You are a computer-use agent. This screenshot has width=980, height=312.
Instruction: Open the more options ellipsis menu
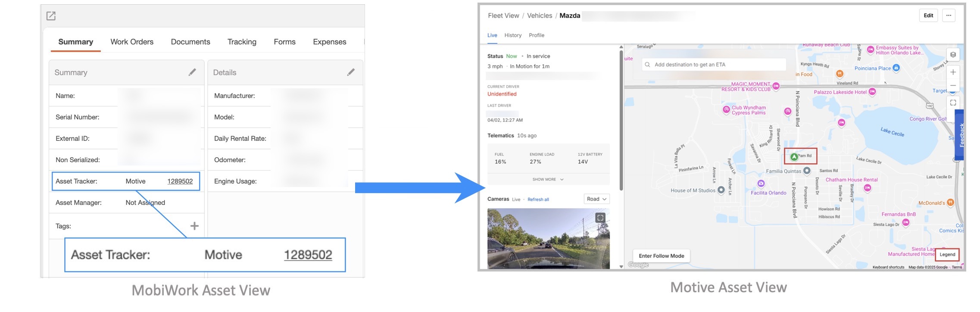coord(949,16)
